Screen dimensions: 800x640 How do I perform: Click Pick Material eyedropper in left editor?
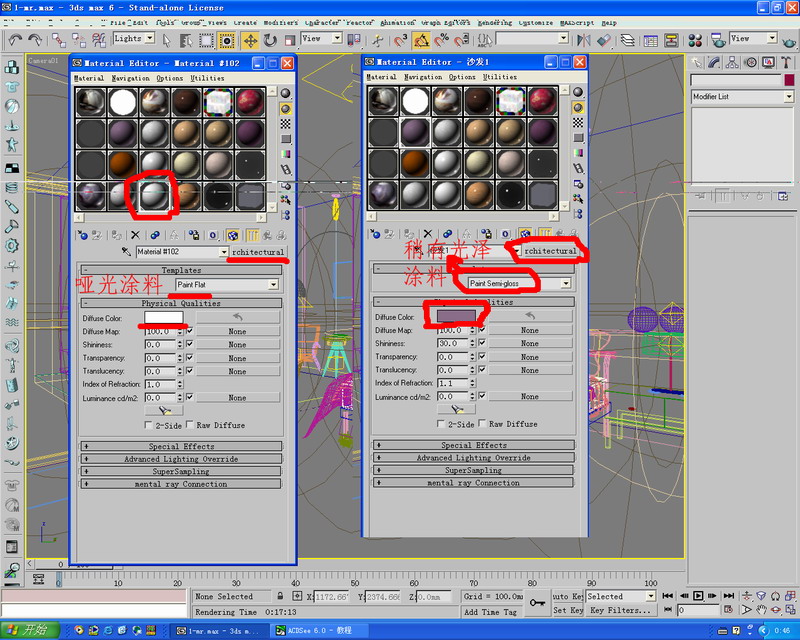126,252
